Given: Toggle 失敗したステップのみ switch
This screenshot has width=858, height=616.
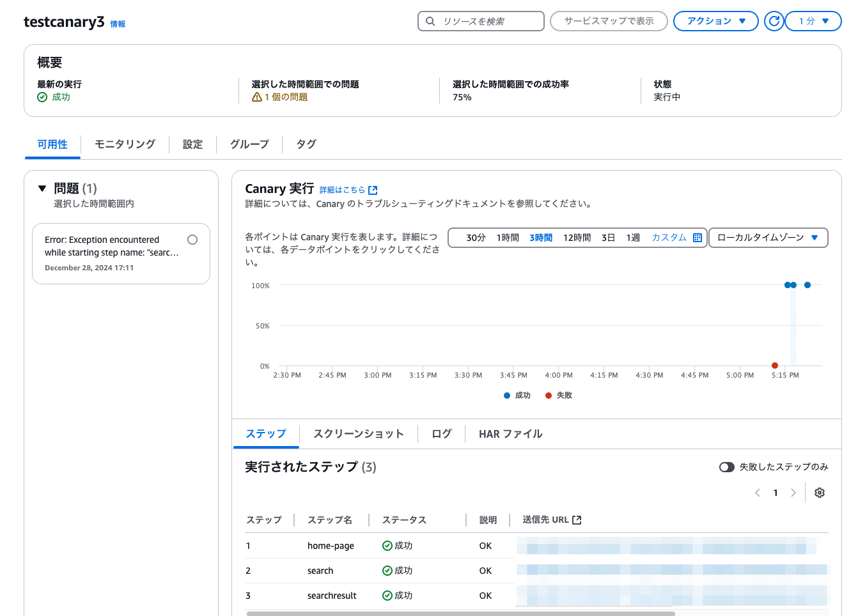Looking at the screenshot, I should click(726, 467).
